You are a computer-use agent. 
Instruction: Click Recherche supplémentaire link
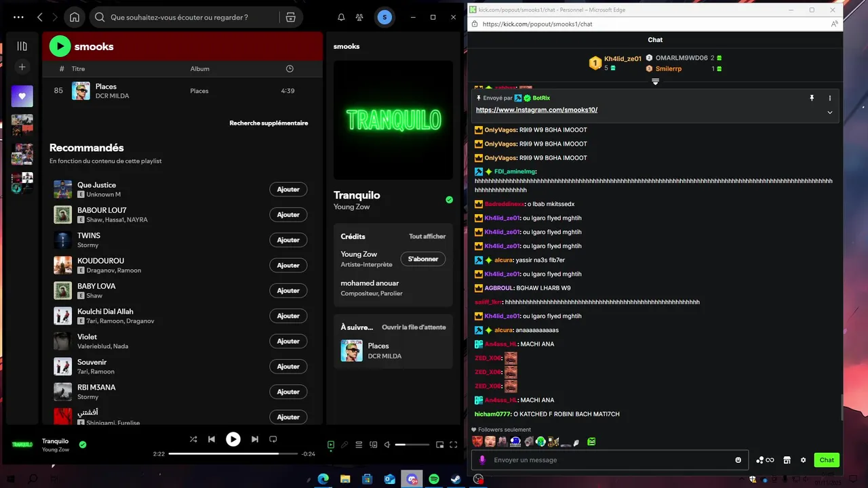269,123
